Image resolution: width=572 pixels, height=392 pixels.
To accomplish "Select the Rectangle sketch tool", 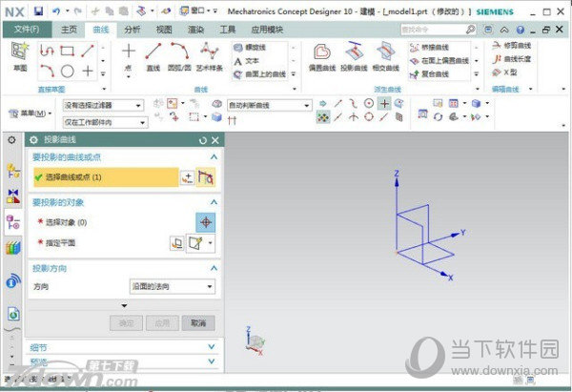I will (x=67, y=51).
